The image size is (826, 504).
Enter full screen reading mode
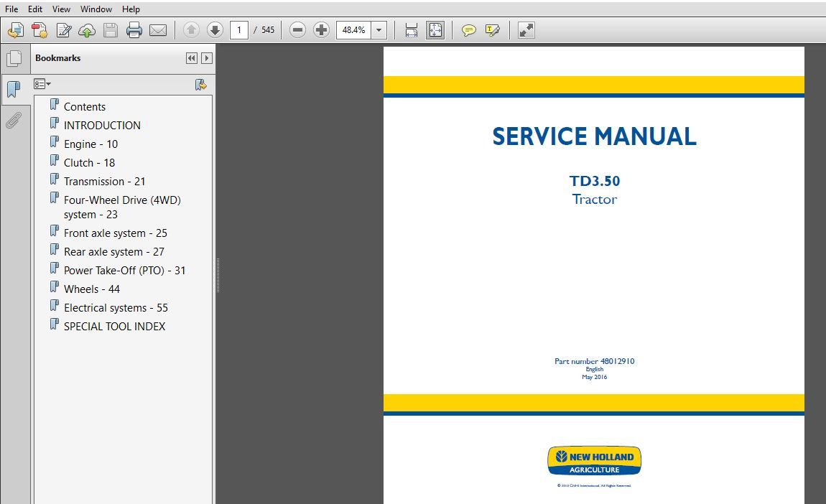(x=525, y=29)
